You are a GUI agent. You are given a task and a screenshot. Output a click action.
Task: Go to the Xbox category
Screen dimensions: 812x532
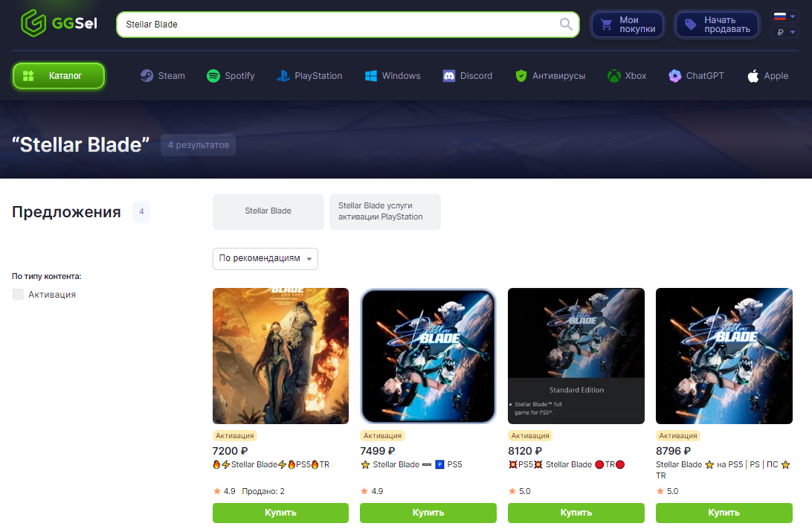[627, 76]
